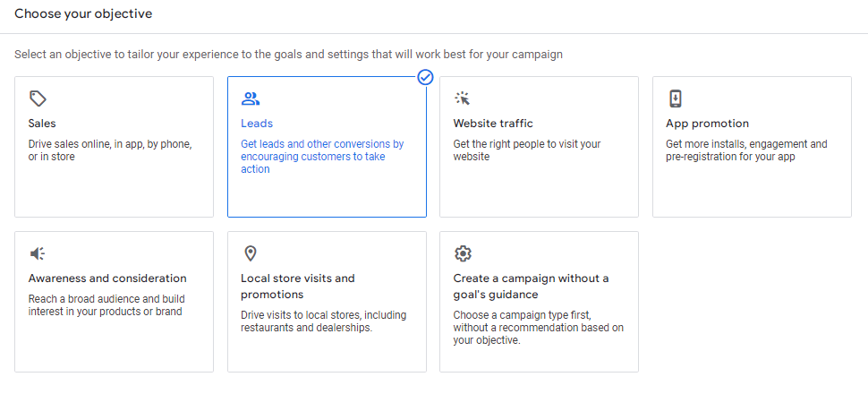
Task: Click the Sales description text
Action: click(x=110, y=150)
